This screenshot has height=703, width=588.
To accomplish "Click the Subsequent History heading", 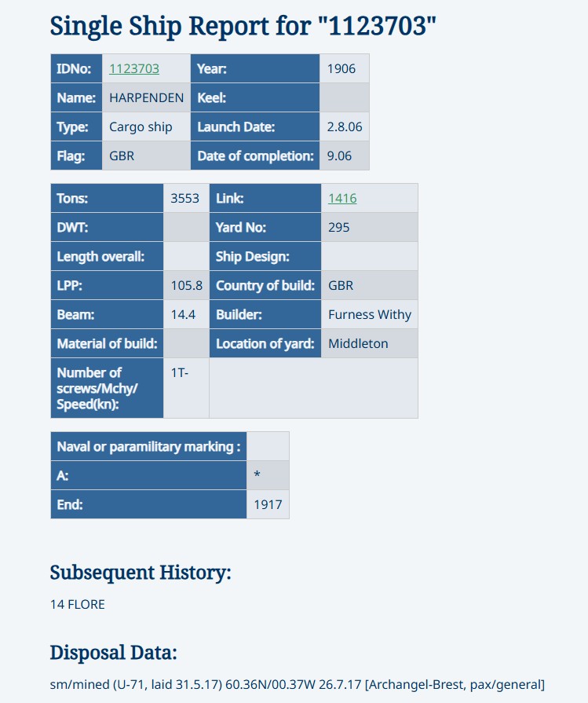I will click(x=141, y=573).
